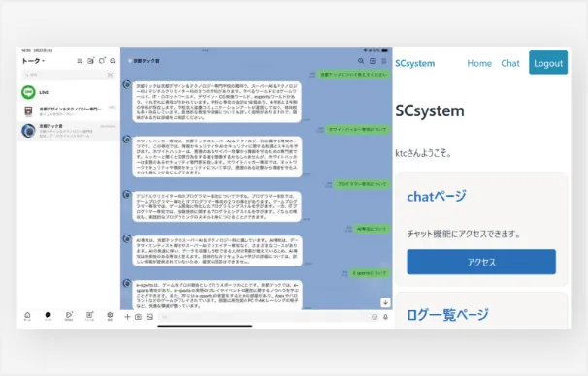Click the chatページ card heading
Image resolution: width=588 pixels, height=376 pixels.
[437, 196]
